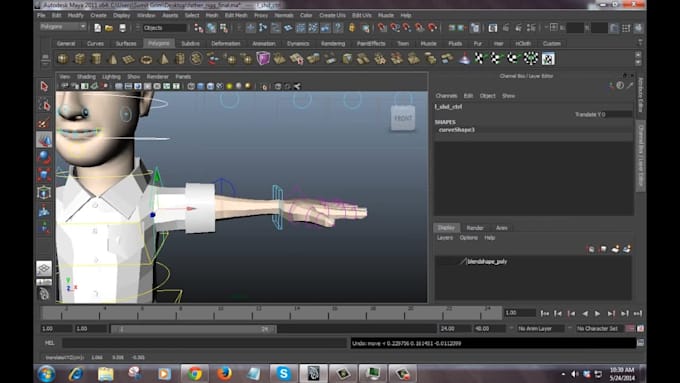The width and height of the screenshot is (680, 383).
Task: Open Windows Start menu
Action: click(46, 373)
